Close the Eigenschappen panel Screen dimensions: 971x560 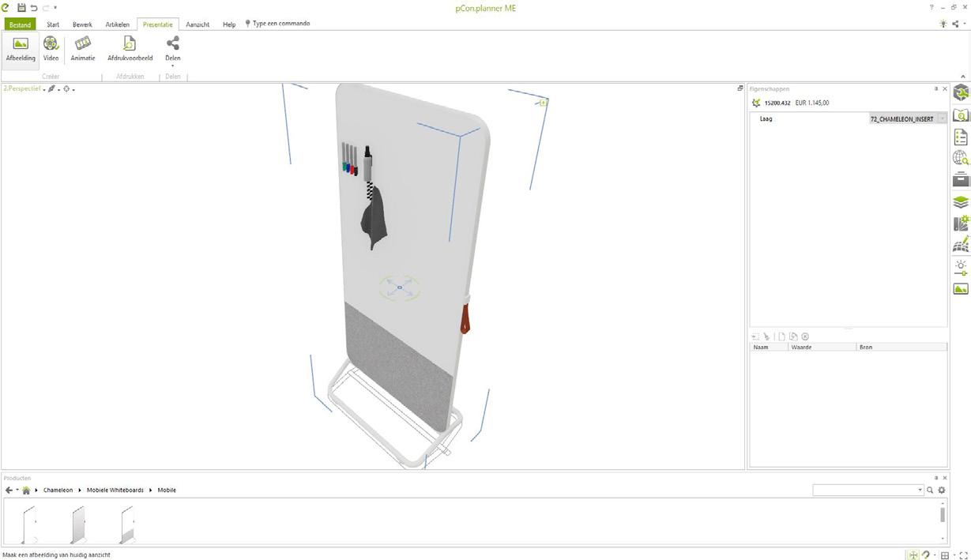click(945, 88)
